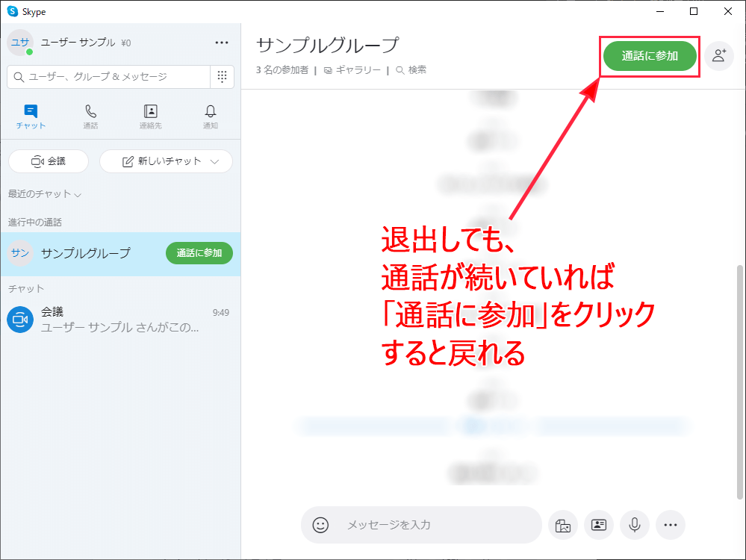The height and width of the screenshot is (560, 746).
Task: Click the user profile avatar
Action: (19, 43)
